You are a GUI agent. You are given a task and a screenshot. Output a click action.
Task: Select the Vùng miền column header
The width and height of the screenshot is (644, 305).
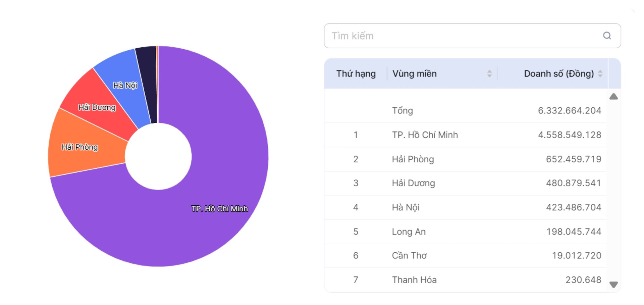pos(415,73)
